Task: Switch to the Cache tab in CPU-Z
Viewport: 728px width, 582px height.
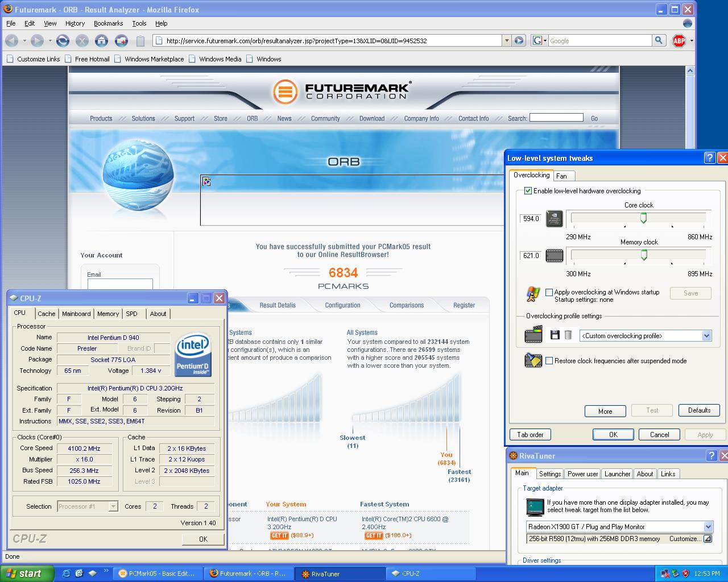Action: [x=47, y=314]
